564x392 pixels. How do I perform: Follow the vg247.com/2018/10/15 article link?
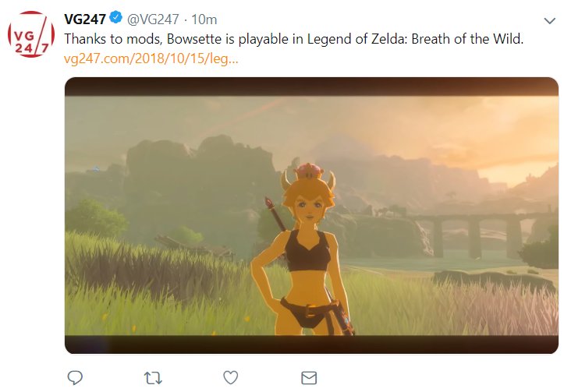(x=151, y=58)
